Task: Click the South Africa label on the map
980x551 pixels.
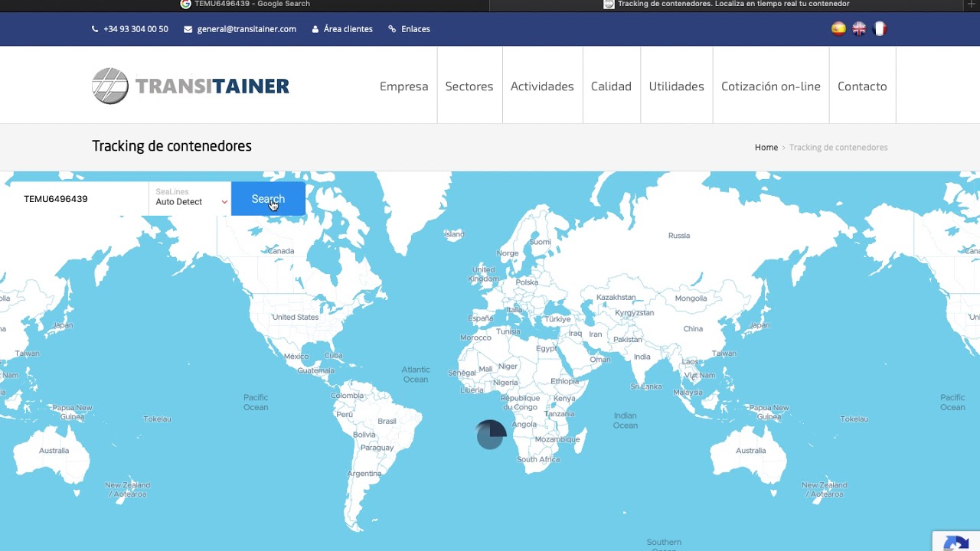Action: click(539, 460)
